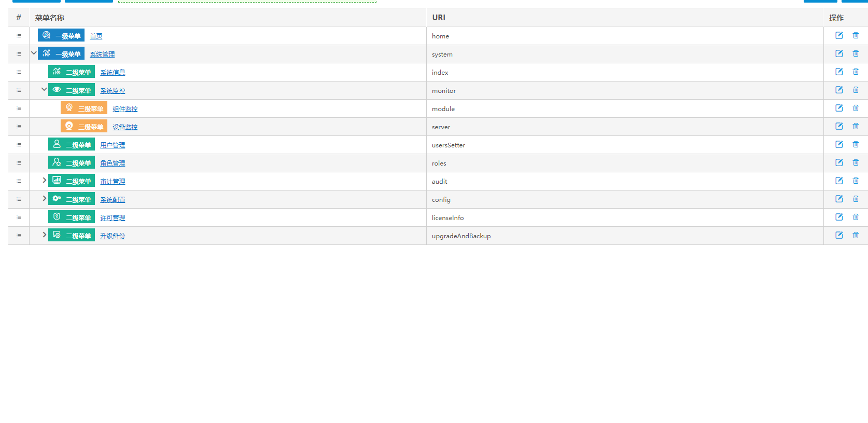Image resolution: width=868 pixels, height=423 pixels.
Task: Delete the 升级备份 upgradeAndBackup row
Action: (856, 235)
